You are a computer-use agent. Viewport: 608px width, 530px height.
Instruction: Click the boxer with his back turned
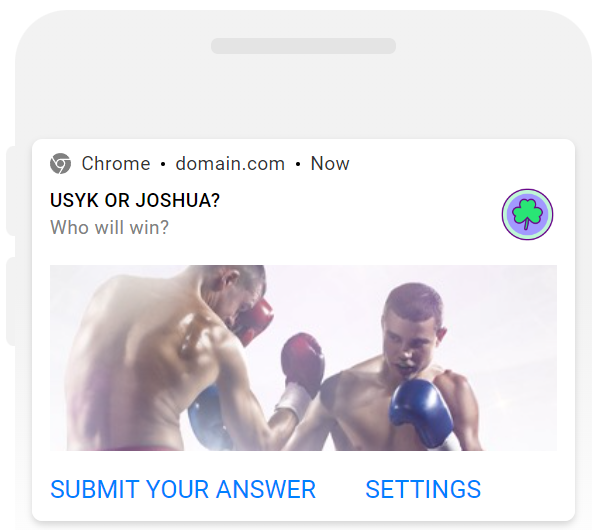167,359
